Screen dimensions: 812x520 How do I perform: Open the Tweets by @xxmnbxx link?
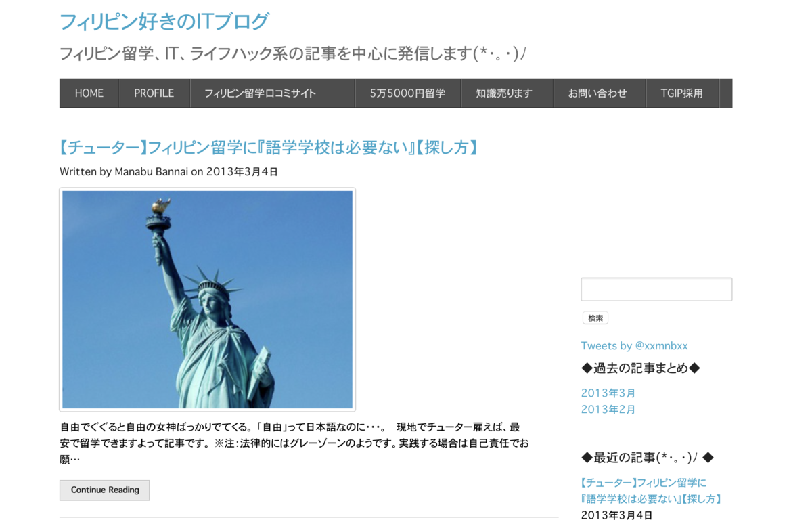pos(634,346)
